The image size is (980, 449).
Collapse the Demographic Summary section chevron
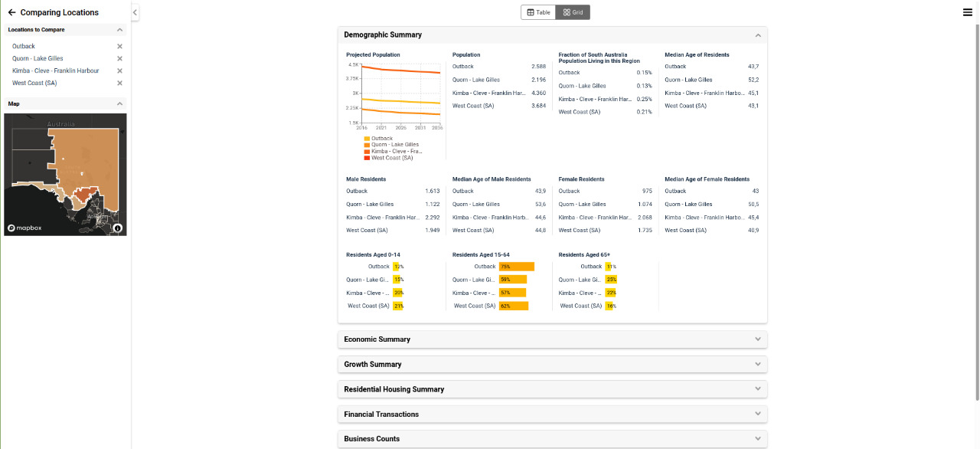tap(758, 35)
